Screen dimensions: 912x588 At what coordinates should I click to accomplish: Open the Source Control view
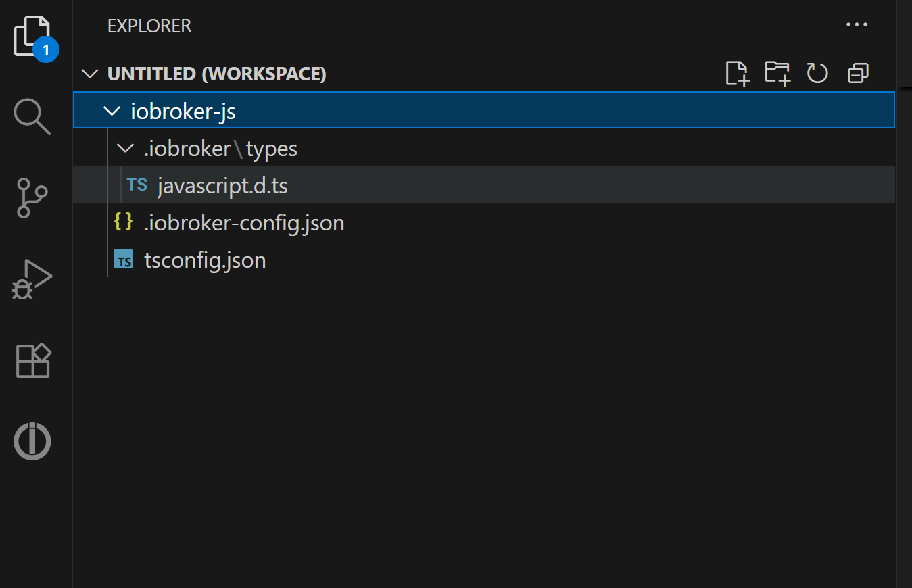pyautogui.click(x=32, y=197)
